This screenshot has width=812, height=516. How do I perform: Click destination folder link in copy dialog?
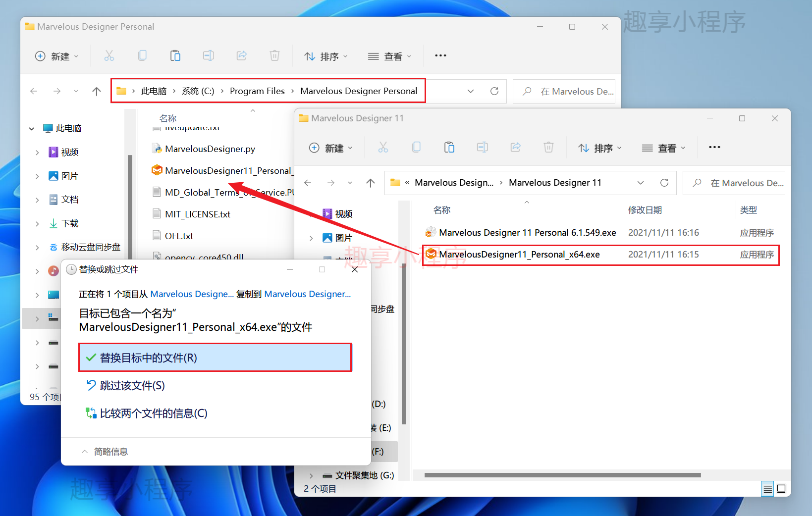click(x=308, y=294)
